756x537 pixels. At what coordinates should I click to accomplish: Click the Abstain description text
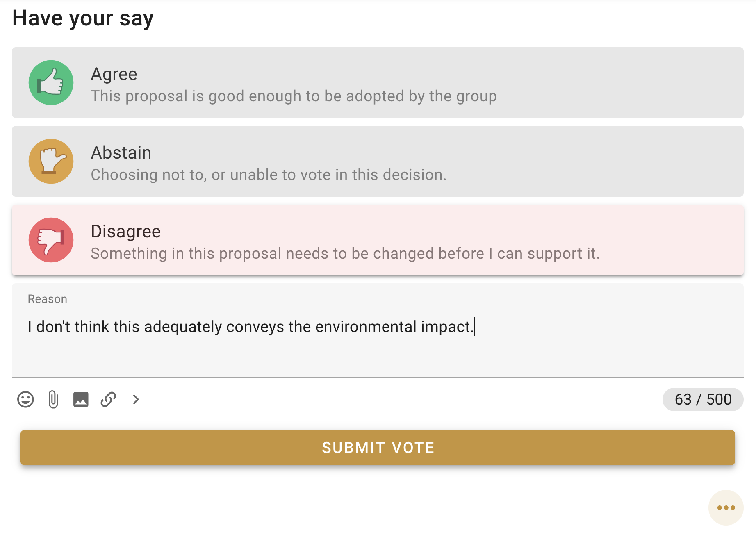pos(269,175)
